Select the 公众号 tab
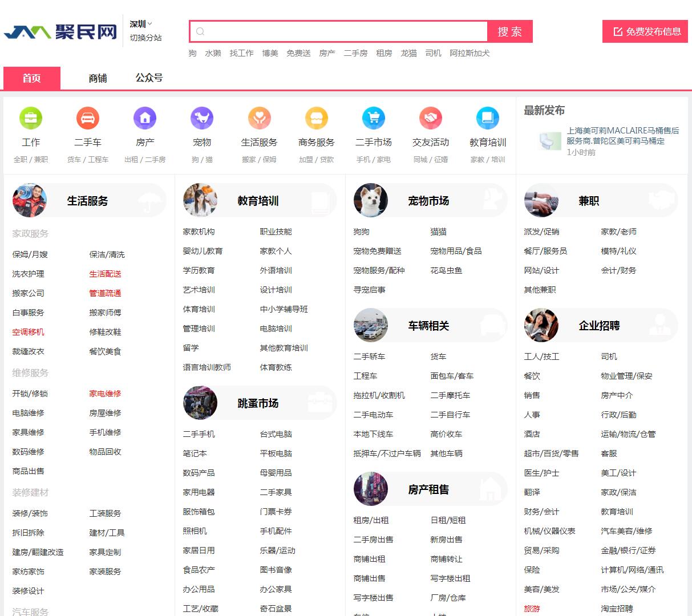The height and width of the screenshot is (616, 692). point(149,78)
